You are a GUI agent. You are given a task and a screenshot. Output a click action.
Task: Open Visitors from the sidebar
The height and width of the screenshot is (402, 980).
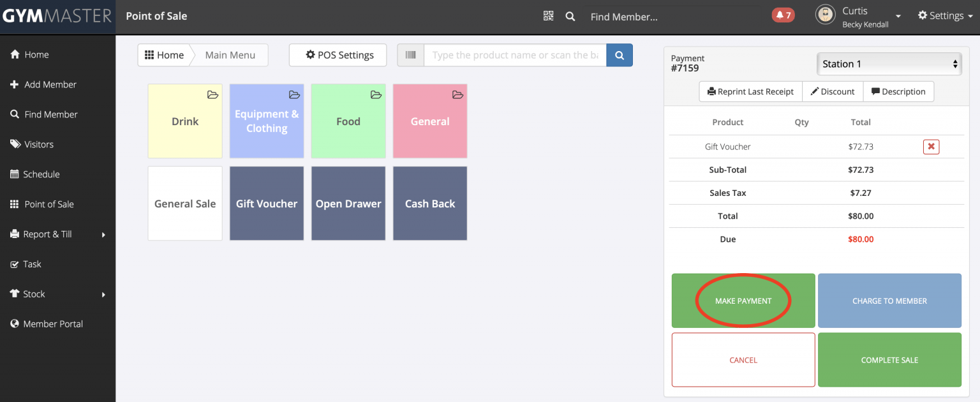click(x=39, y=144)
